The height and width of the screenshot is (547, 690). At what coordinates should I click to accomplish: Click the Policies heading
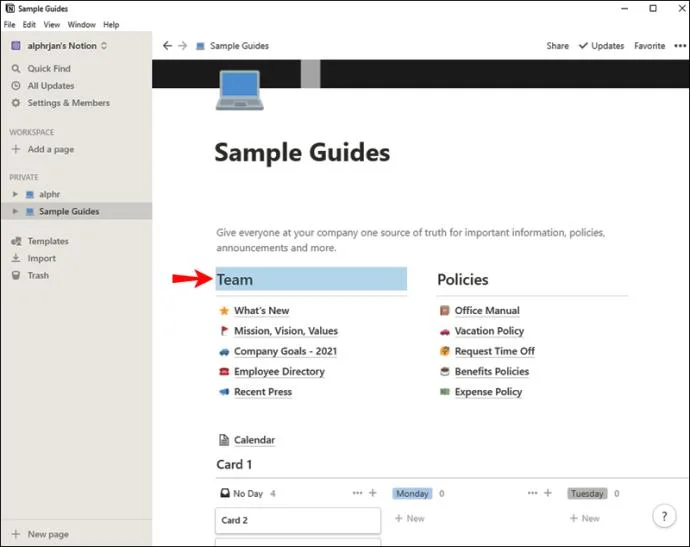click(462, 280)
